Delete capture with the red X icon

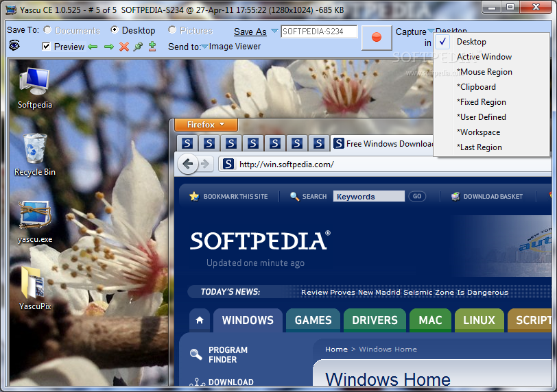[x=124, y=47]
